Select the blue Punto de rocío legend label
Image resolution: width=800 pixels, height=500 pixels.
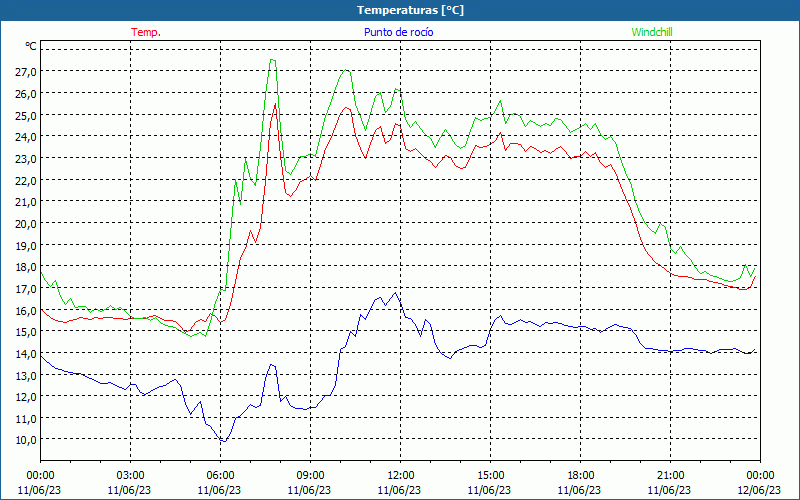pos(398,32)
